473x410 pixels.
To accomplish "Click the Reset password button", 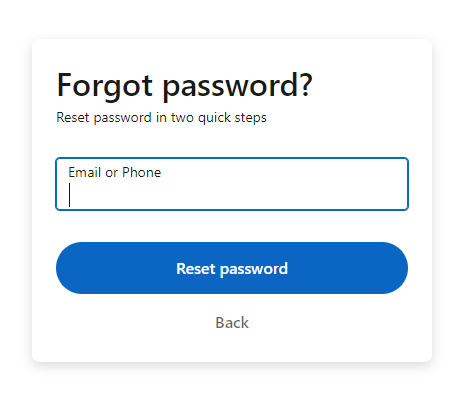I will [232, 268].
